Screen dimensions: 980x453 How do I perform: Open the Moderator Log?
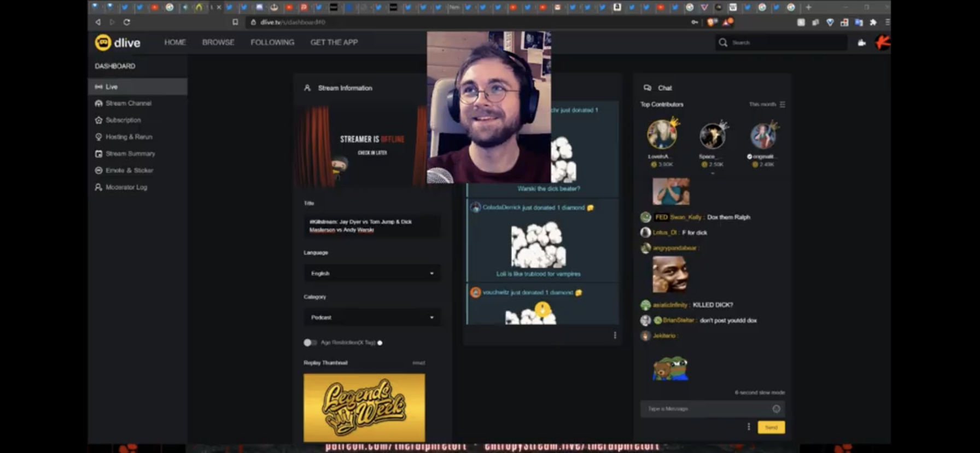click(126, 187)
